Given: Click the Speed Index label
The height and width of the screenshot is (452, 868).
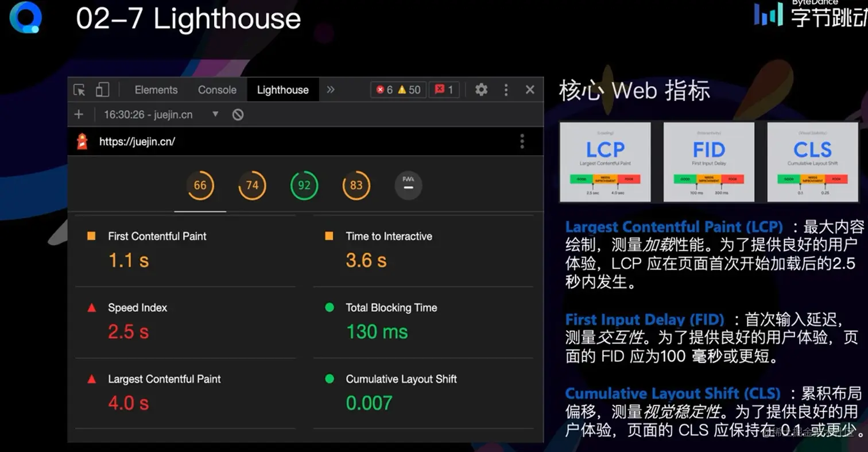Looking at the screenshot, I should coord(138,308).
